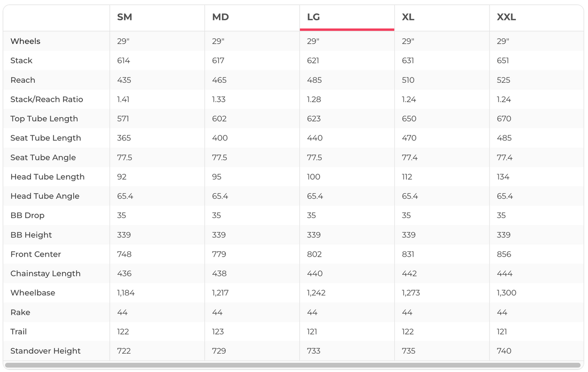Select the SM size column header
Image resolution: width=588 pixels, height=372 pixels.
(x=124, y=17)
